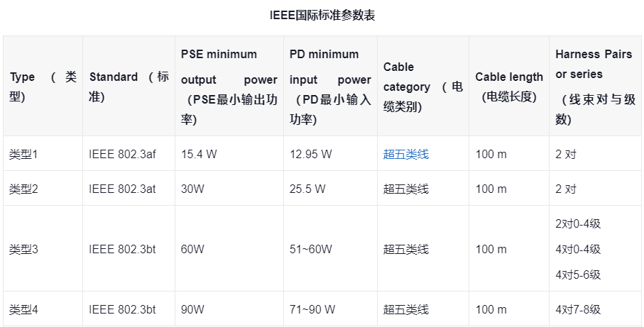Click the PD minimum input power header
Image resolution: width=644 pixels, height=327 pixels.
[x=329, y=87]
